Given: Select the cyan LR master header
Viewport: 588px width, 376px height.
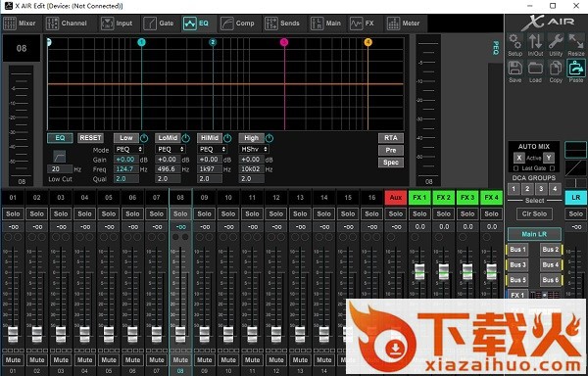Looking at the screenshot, I should click(575, 198).
